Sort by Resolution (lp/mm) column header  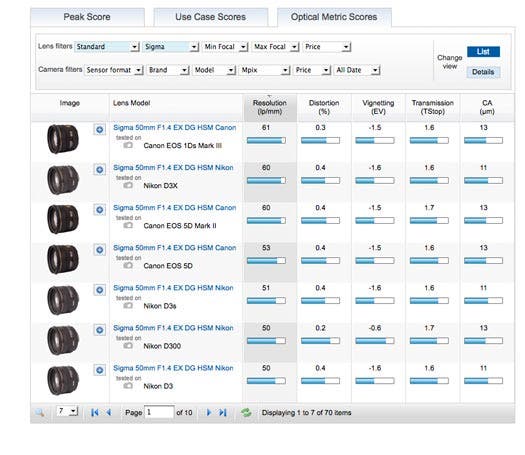(x=270, y=107)
